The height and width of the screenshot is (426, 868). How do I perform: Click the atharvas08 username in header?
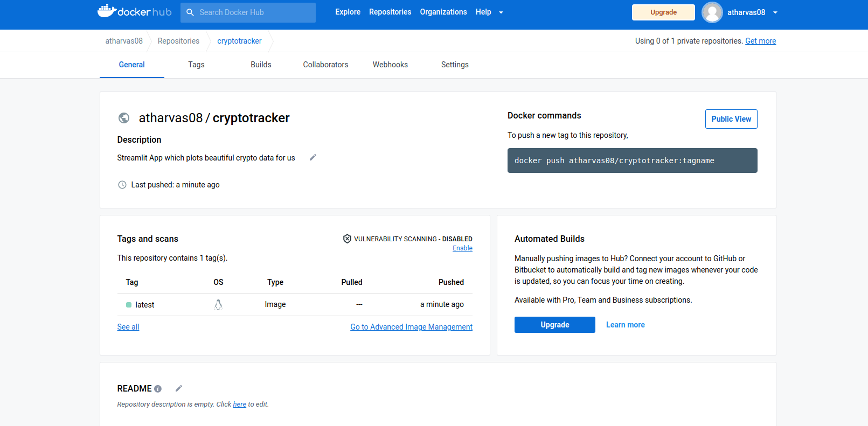point(746,12)
